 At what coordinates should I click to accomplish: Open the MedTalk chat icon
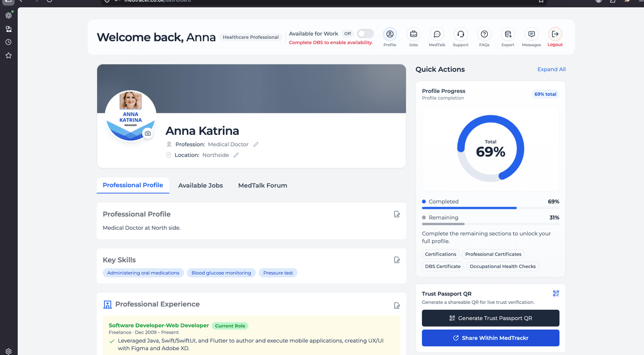(x=437, y=34)
